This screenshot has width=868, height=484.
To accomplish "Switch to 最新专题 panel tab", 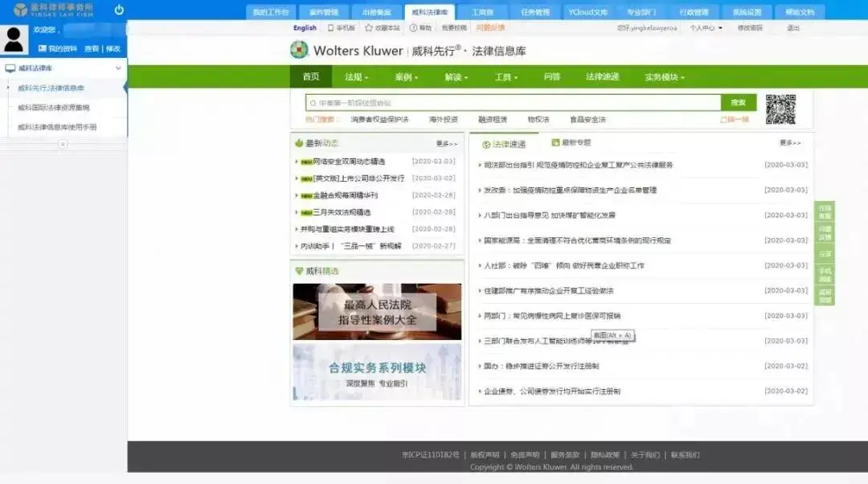I will [571, 143].
